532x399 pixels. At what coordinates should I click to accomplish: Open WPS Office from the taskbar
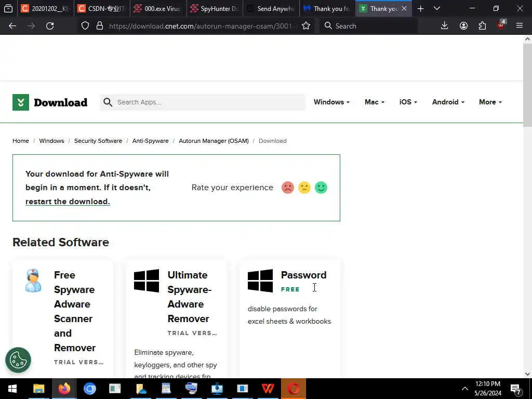point(268,389)
